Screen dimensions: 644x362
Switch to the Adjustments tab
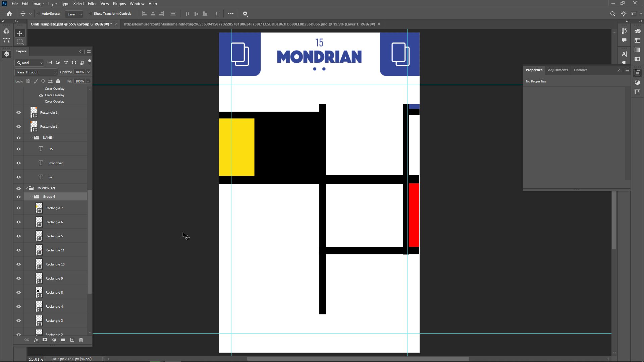[x=557, y=70]
